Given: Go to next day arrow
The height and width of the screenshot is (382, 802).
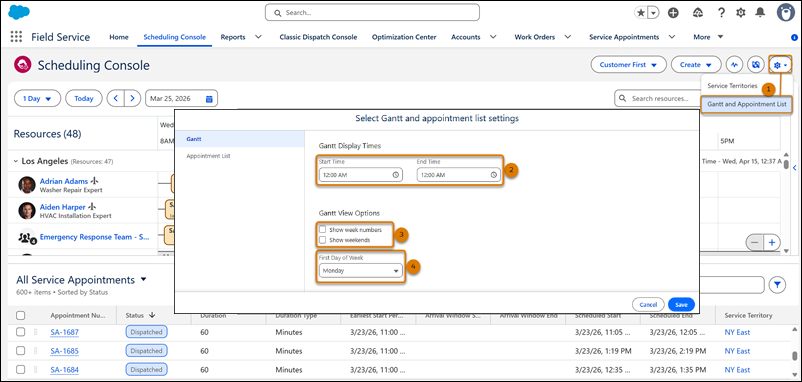Looking at the screenshot, I should pyautogui.click(x=132, y=99).
